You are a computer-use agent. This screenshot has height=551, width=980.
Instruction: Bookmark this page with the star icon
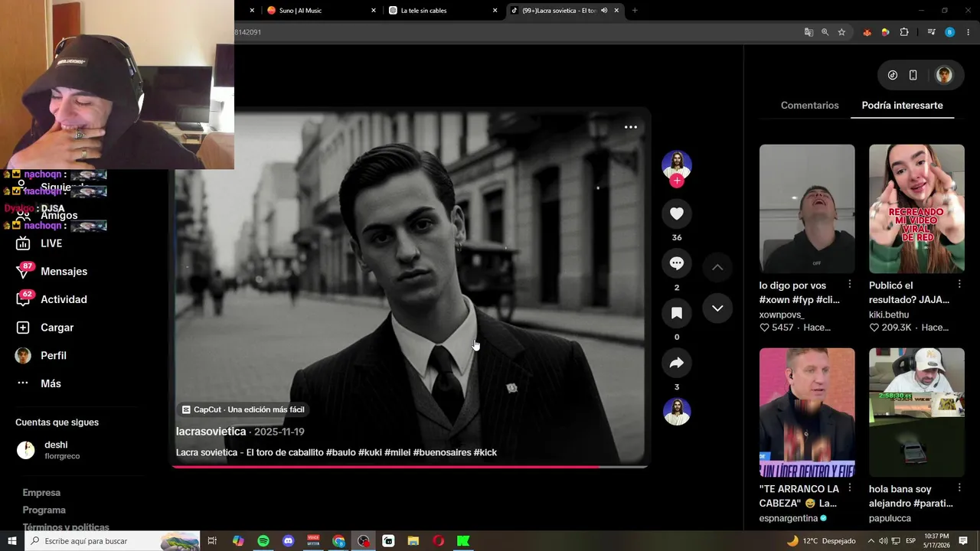pos(841,32)
